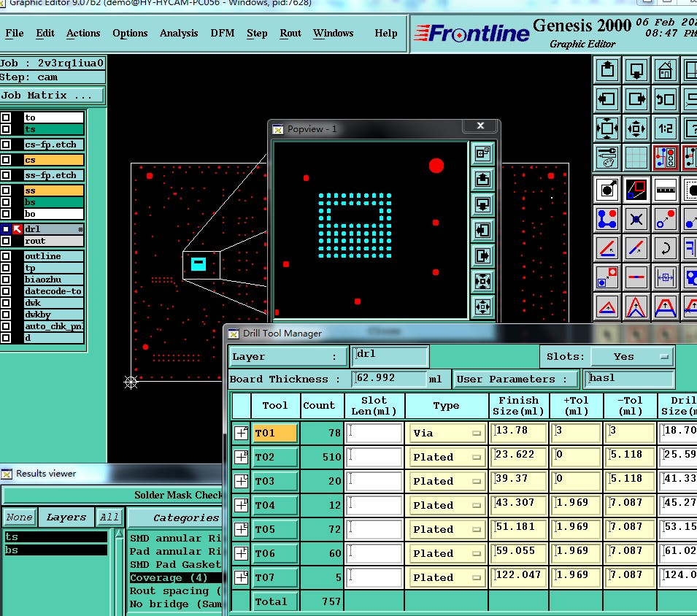Click the previous view (undo zoom) icon

665,99
